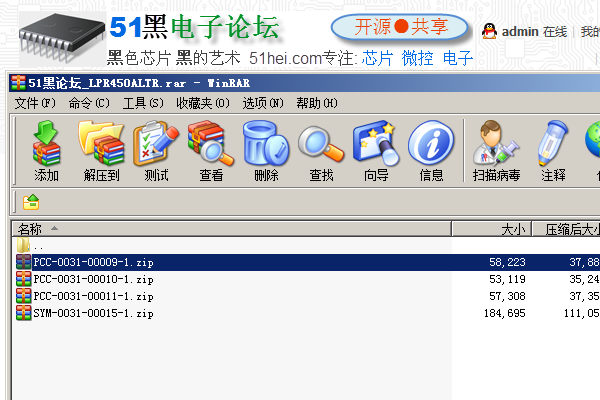
Task: Click icon of PCC-0031-00009-1.zip
Action: [23, 262]
